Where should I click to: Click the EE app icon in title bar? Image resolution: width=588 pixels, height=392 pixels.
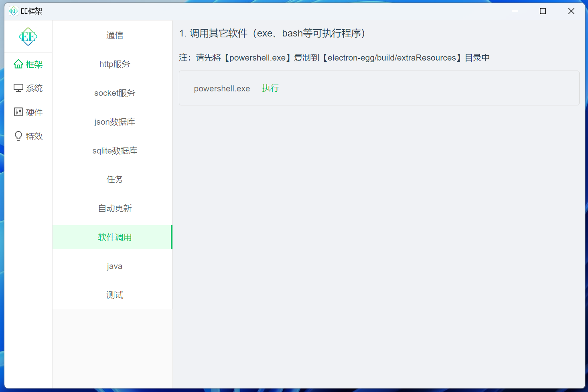point(13,11)
